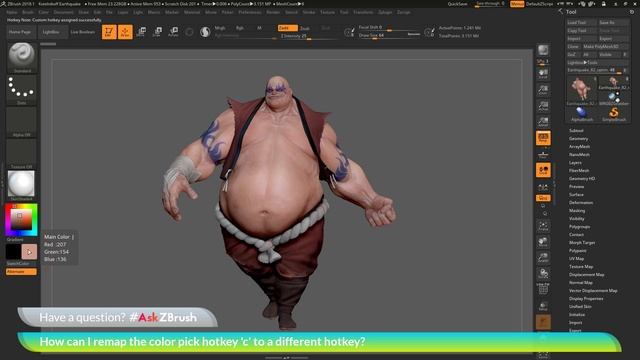The width and height of the screenshot is (640, 360).
Task: Toggle Zsub sculpt mode
Action: [x=305, y=28]
